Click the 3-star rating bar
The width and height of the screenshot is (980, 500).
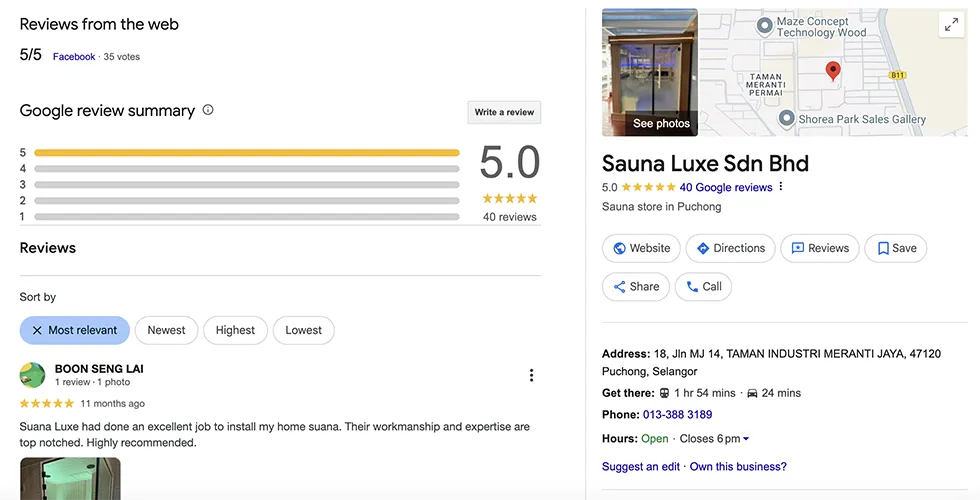point(247,185)
